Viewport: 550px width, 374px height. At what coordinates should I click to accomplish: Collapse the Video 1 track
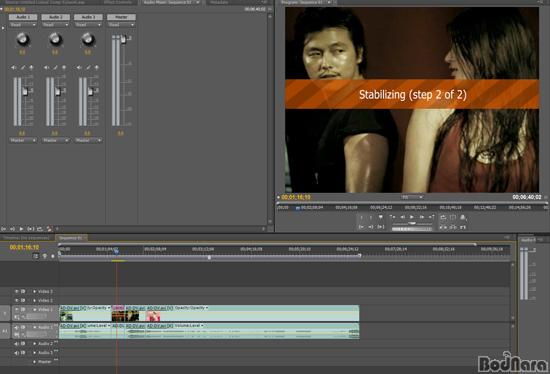pyautogui.click(x=34, y=309)
